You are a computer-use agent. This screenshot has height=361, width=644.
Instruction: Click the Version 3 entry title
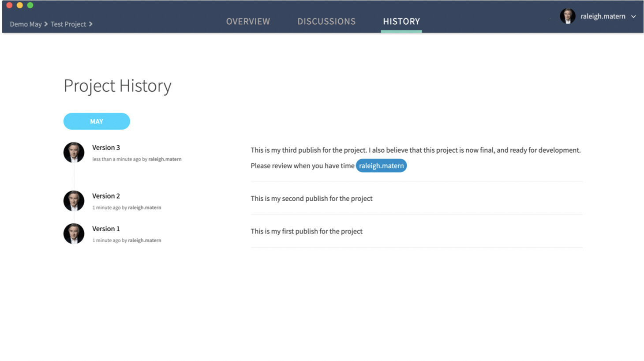tap(106, 147)
